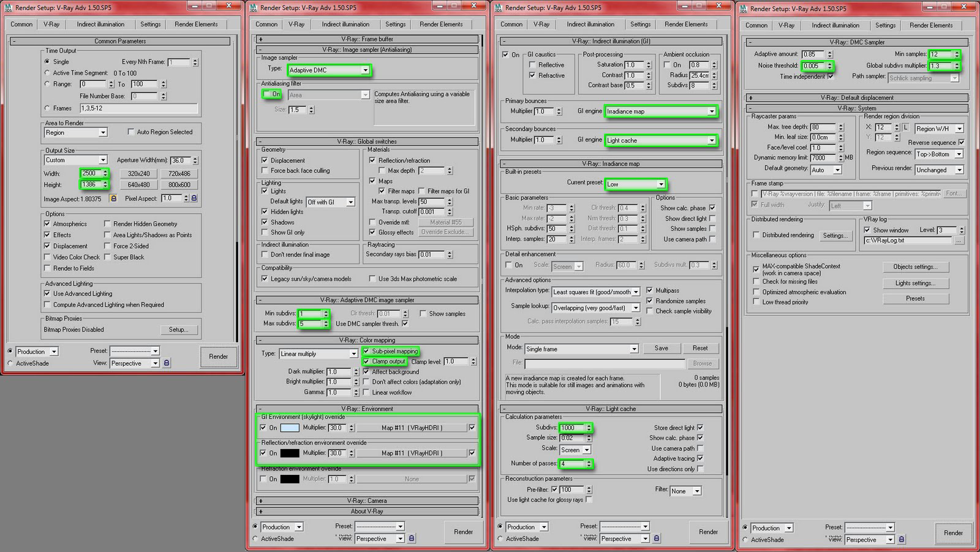Enable Distributed rendering checkbox
This screenshot has height=552, width=980.
pos(756,235)
